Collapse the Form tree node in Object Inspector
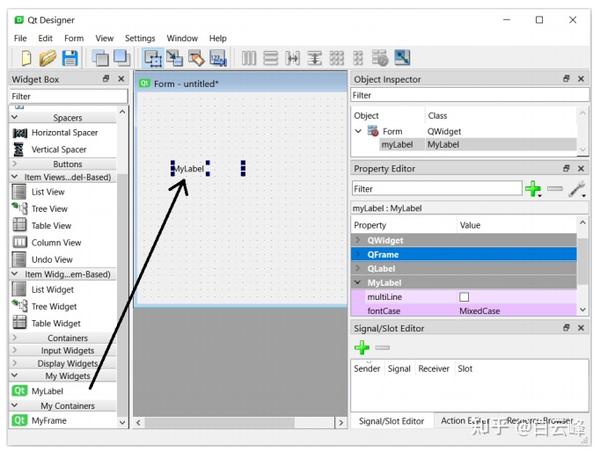The width and height of the screenshot is (600, 452). (x=358, y=131)
